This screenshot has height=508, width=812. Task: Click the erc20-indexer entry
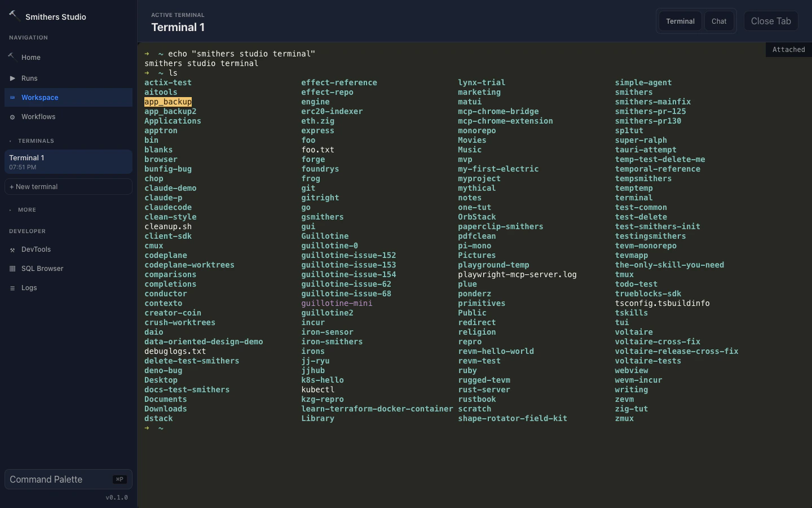(x=332, y=111)
